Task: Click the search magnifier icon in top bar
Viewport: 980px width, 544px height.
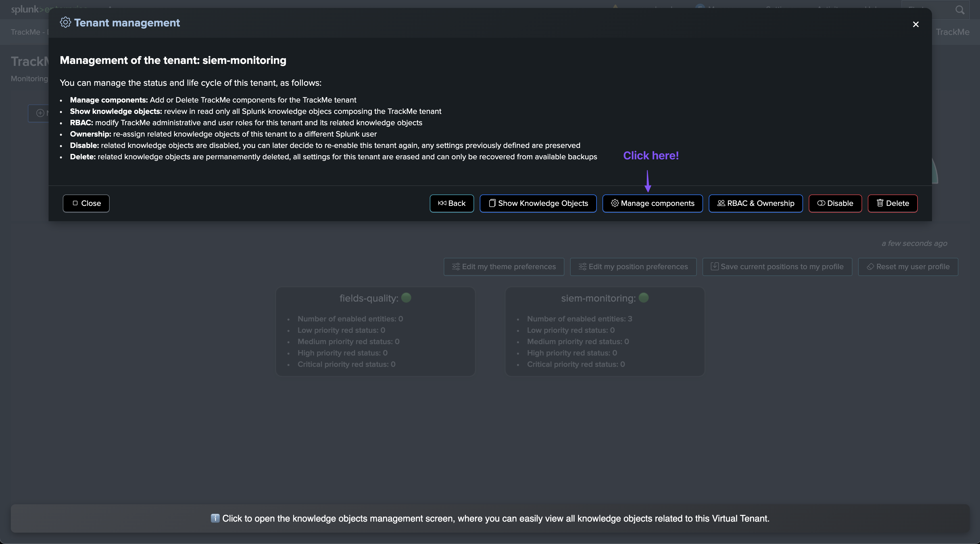Action: (x=960, y=10)
